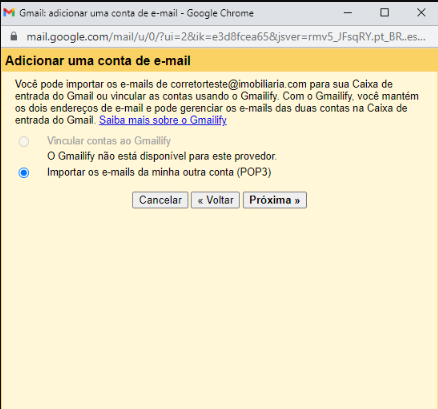Click the paragraph mentioning Caixa de entrada
Screen dimensions: 438x409
tap(217, 102)
